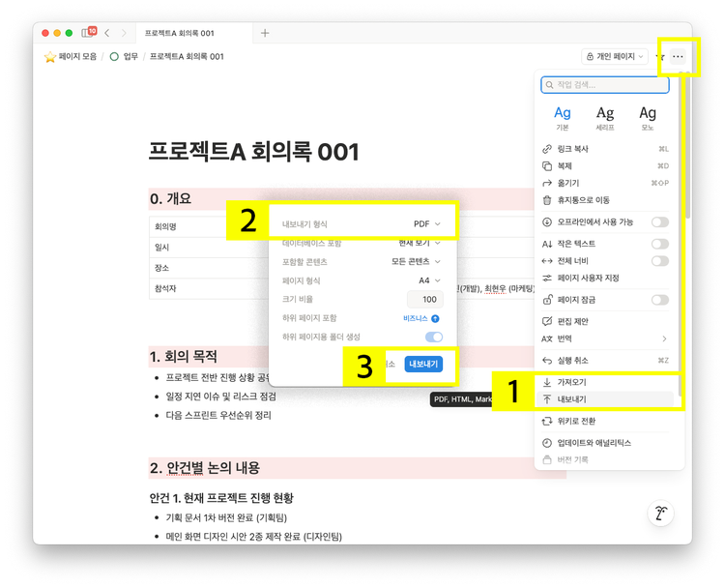725x588 pixels.
Task: Open the 페이지 형식 A4 dropdown
Action: 429,280
